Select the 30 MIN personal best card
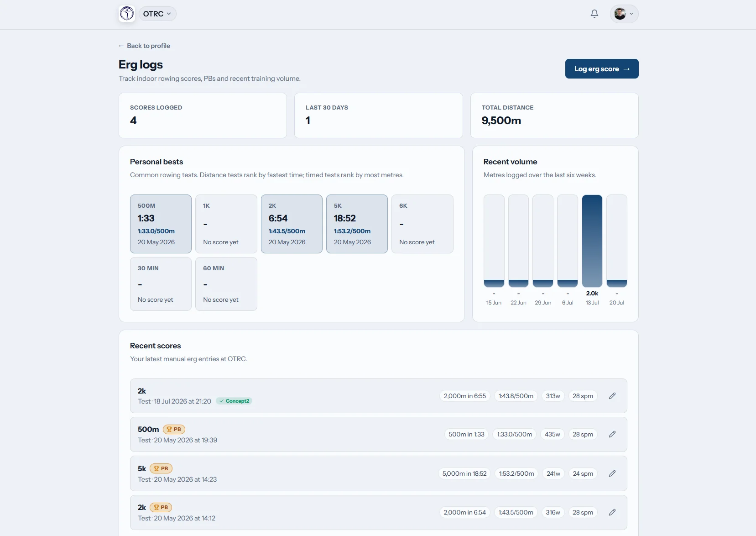This screenshot has width=756, height=536. (161, 284)
